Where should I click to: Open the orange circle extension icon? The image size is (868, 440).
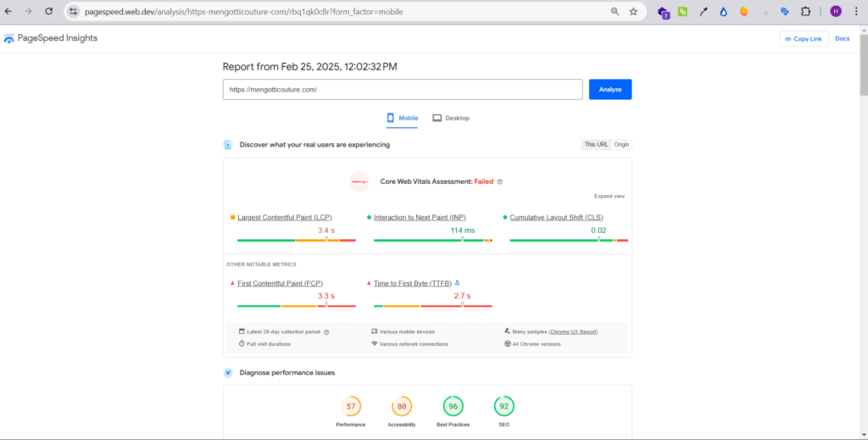pos(744,11)
